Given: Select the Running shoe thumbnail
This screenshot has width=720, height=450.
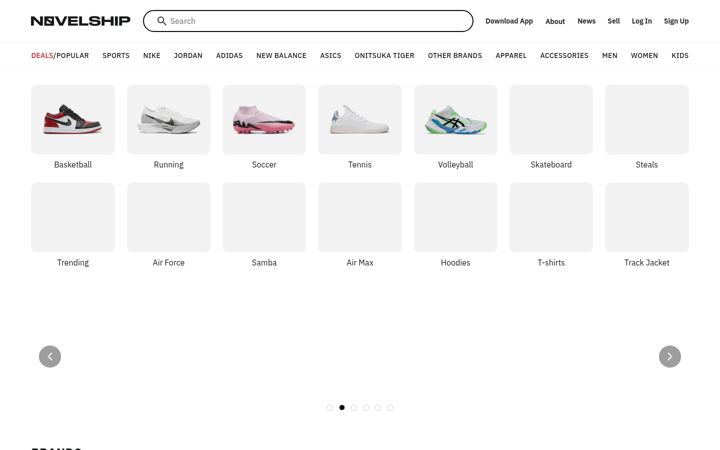Looking at the screenshot, I should tap(169, 119).
